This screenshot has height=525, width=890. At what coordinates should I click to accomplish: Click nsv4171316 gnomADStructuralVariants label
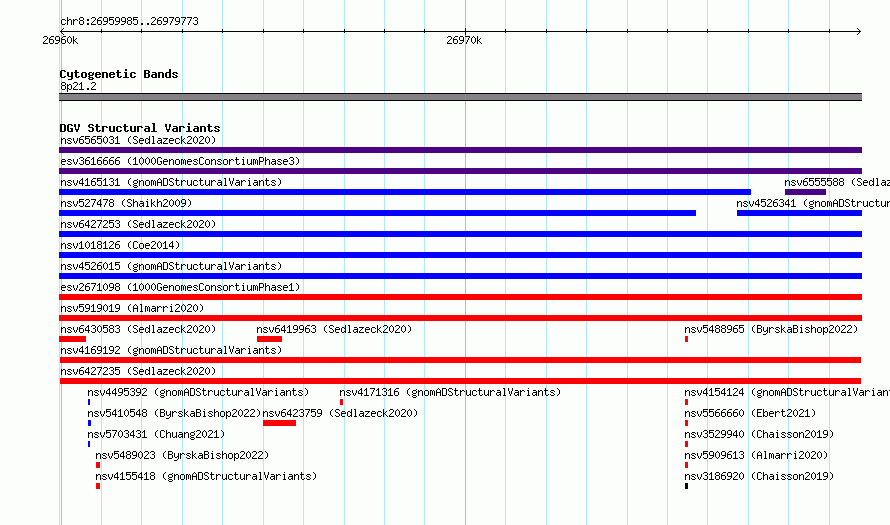(450, 392)
